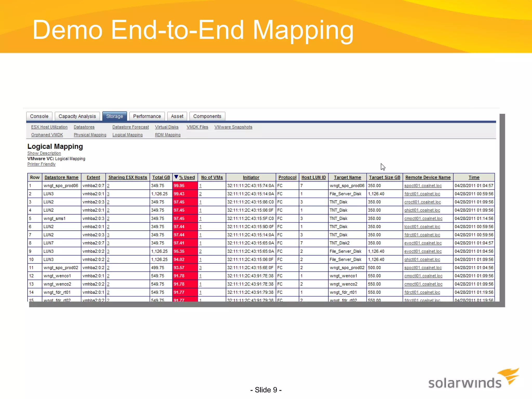Image resolution: width=532 pixels, height=399 pixels.
Task: Open spoctl01.coalnet.loc in row 1
Action: coord(423,186)
